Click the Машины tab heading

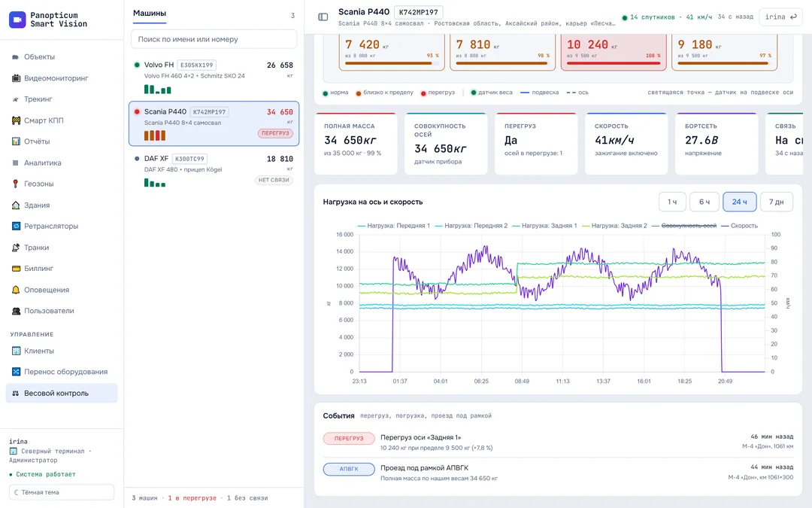[150, 14]
